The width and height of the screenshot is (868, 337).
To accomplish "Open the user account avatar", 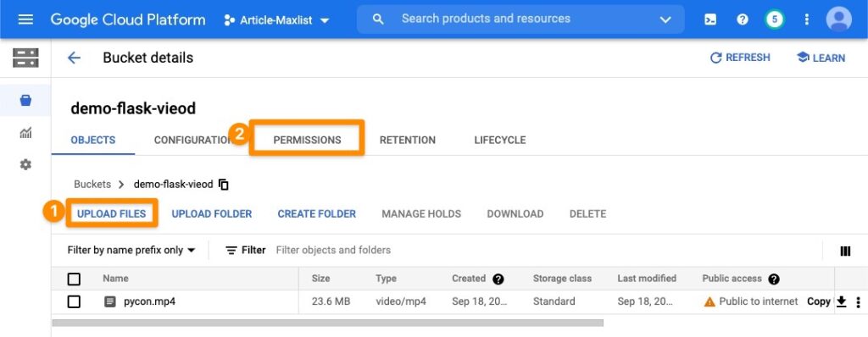I will point(838,20).
